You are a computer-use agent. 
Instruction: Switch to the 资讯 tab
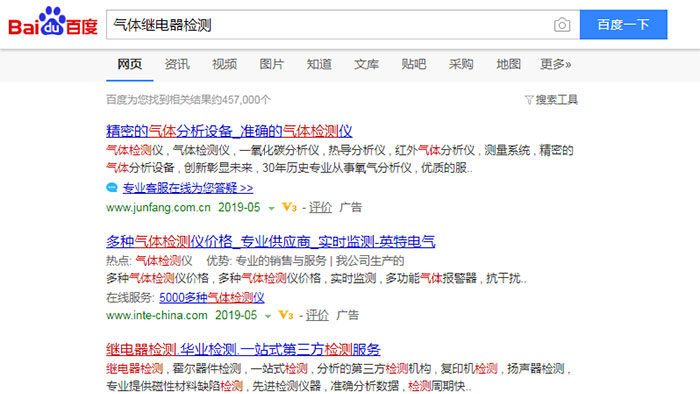coord(177,64)
